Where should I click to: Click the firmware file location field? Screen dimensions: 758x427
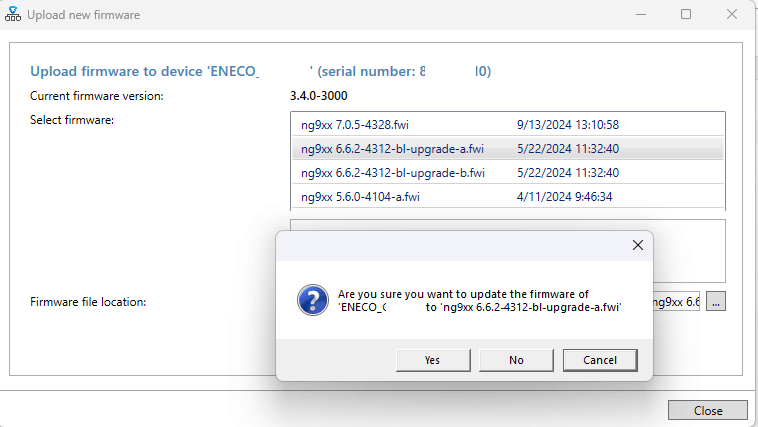(x=675, y=301)
